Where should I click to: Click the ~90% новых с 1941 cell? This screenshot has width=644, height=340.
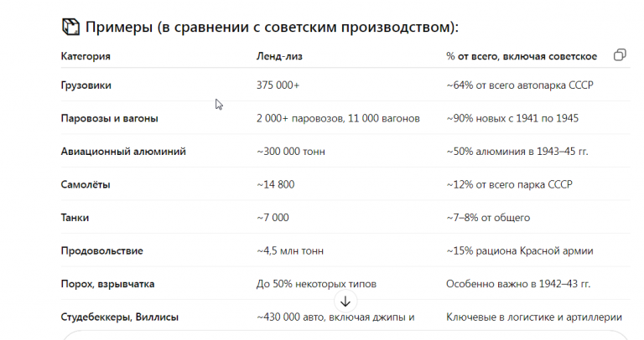[512, 119]
